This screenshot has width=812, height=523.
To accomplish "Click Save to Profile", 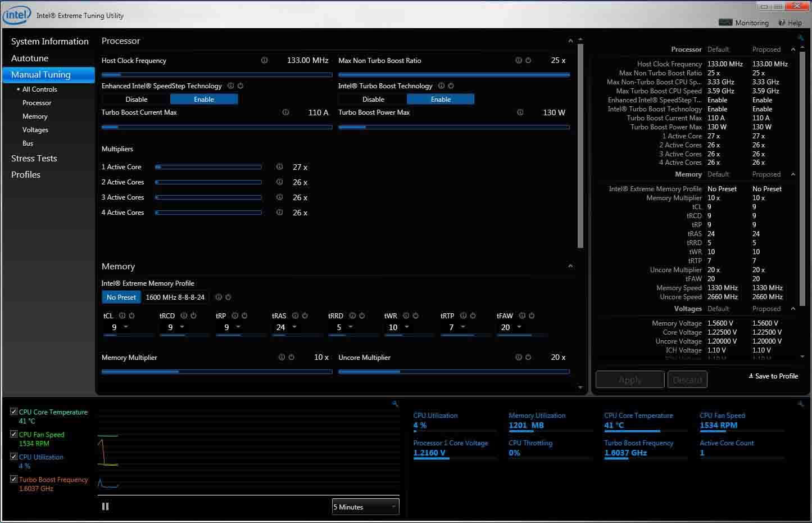I will pyautogui.click(x=774, y=376).
